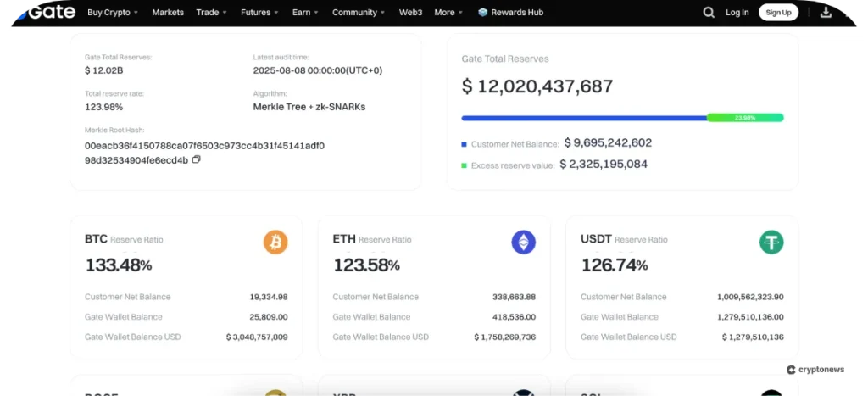The height and width of the screenshot is (396, 868).
Task: Expand the Earn dropdown menu
Action: tap(305, 12)
